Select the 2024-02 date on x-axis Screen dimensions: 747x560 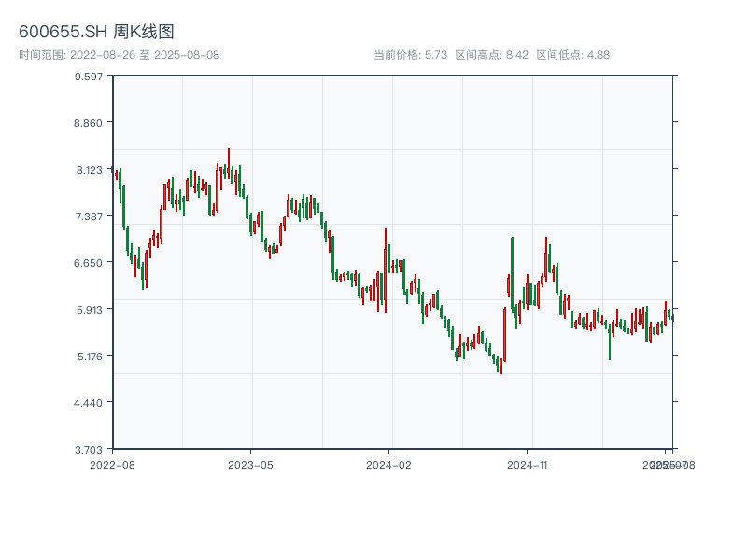[389, 464]
